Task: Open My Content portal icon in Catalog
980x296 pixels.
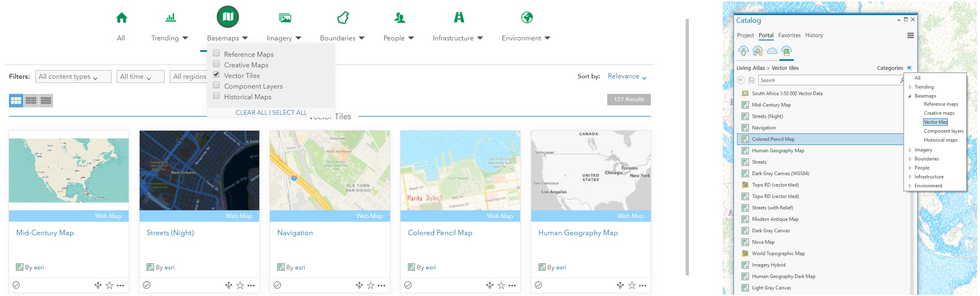Action: coord(744,51)
